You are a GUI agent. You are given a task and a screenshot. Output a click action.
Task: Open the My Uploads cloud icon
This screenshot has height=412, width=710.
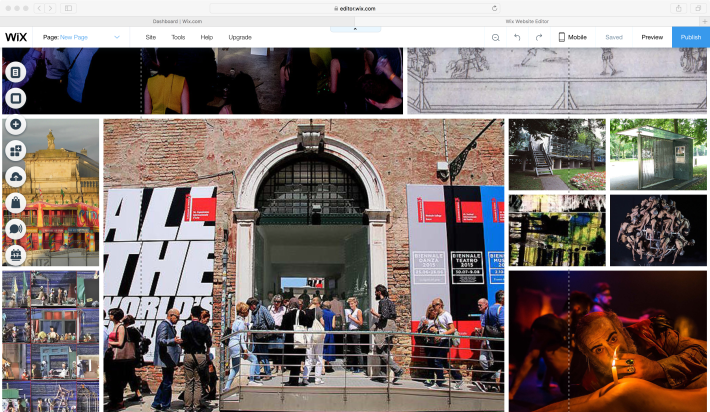pyautogui.click(x=15, y=177)
